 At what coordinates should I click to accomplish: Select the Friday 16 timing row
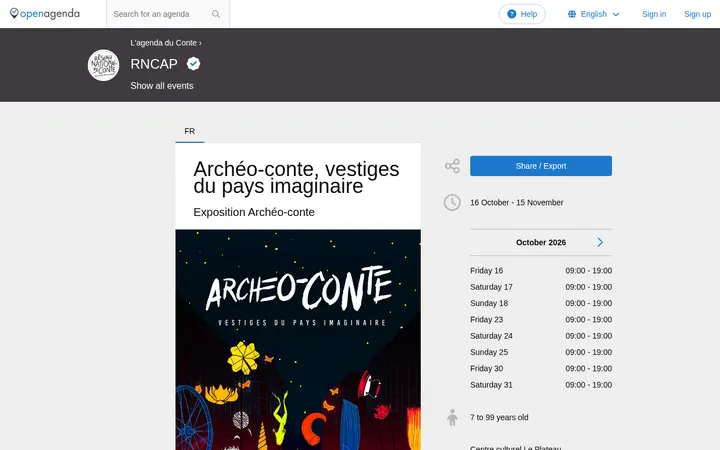pyautogui.click(x=540, y=271)
